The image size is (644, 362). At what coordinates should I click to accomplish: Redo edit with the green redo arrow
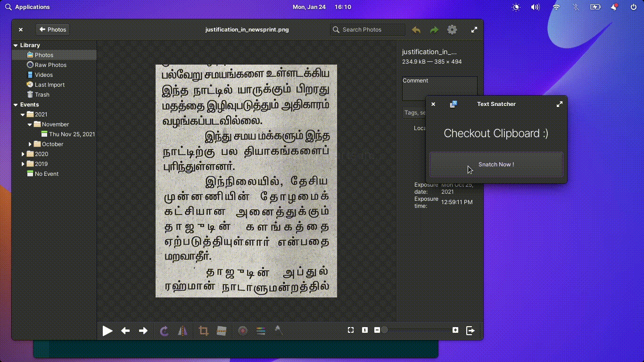point(434,30)
